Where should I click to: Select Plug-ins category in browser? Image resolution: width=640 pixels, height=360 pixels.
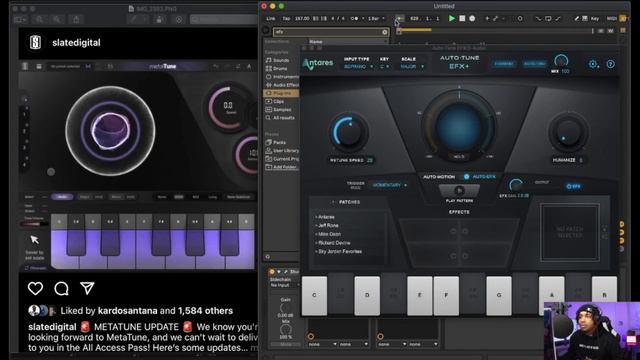(281, 93)
